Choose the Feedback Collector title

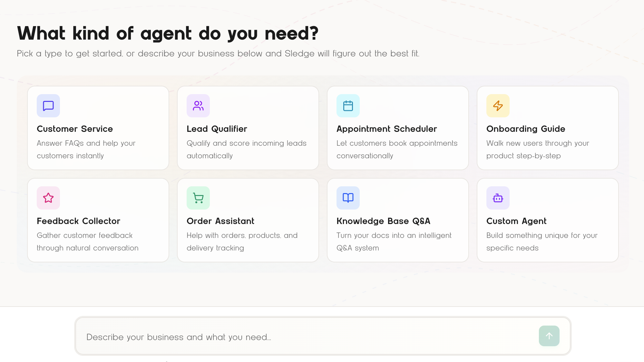point(78,221)
